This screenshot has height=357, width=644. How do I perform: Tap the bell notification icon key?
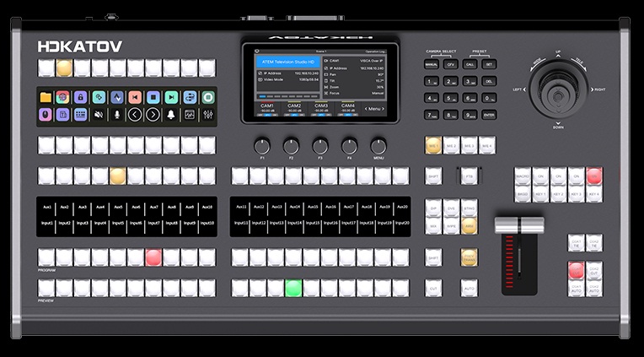point(171,114)
